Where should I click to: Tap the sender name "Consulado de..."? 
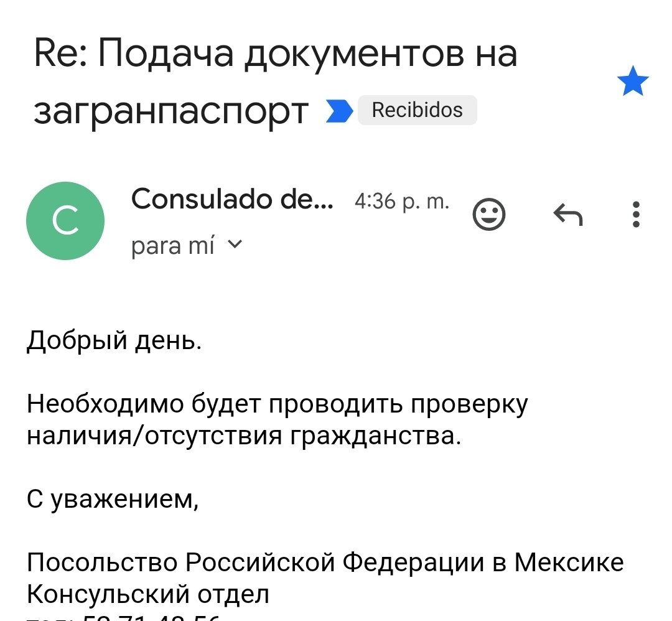click(x=232, y=200)
